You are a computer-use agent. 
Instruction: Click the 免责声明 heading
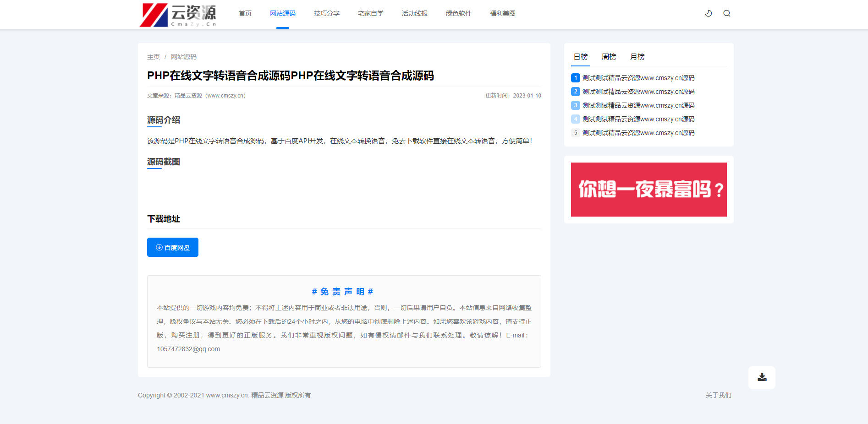pyautogui.click(x=342, y=292)
